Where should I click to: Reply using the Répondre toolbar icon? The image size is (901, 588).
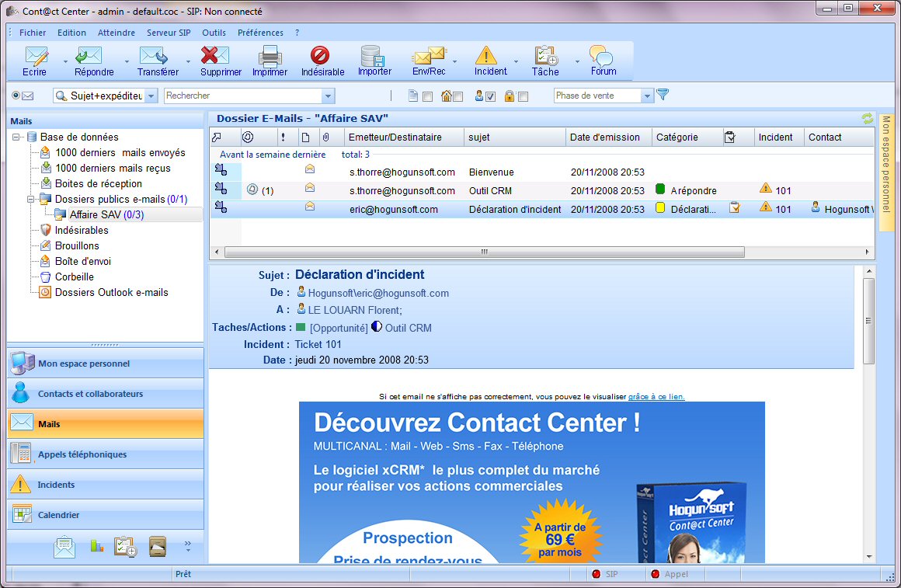[x=89, y=57]
